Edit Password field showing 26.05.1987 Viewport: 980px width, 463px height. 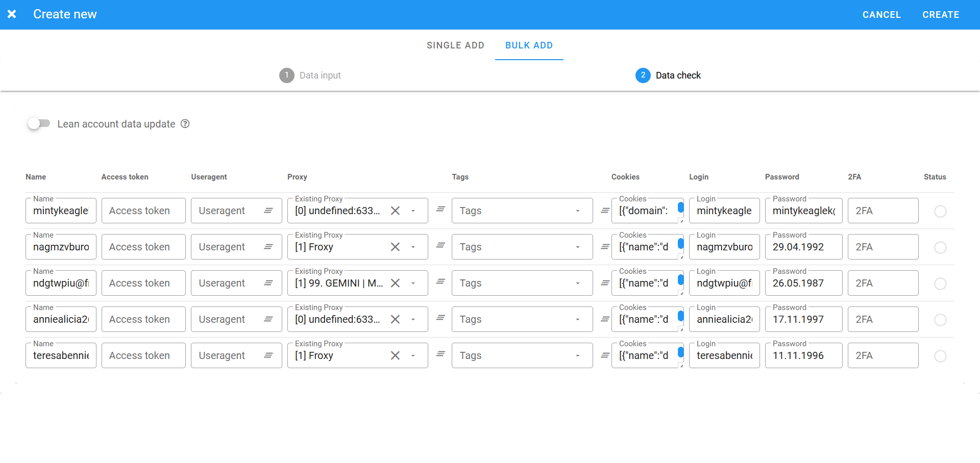[x=803, y=283]
